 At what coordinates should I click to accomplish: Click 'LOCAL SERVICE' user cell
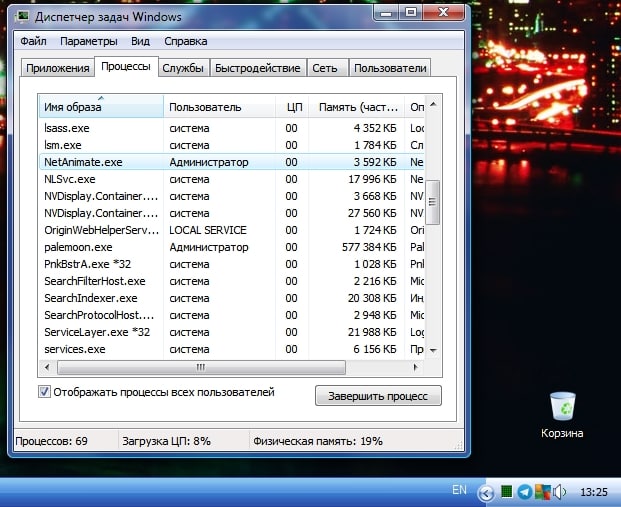coord(208,230)
